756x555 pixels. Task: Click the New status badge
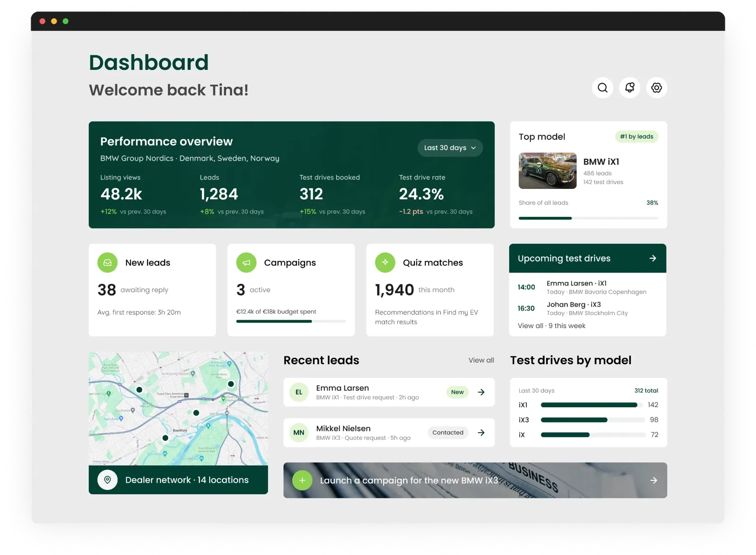[457, 392]
